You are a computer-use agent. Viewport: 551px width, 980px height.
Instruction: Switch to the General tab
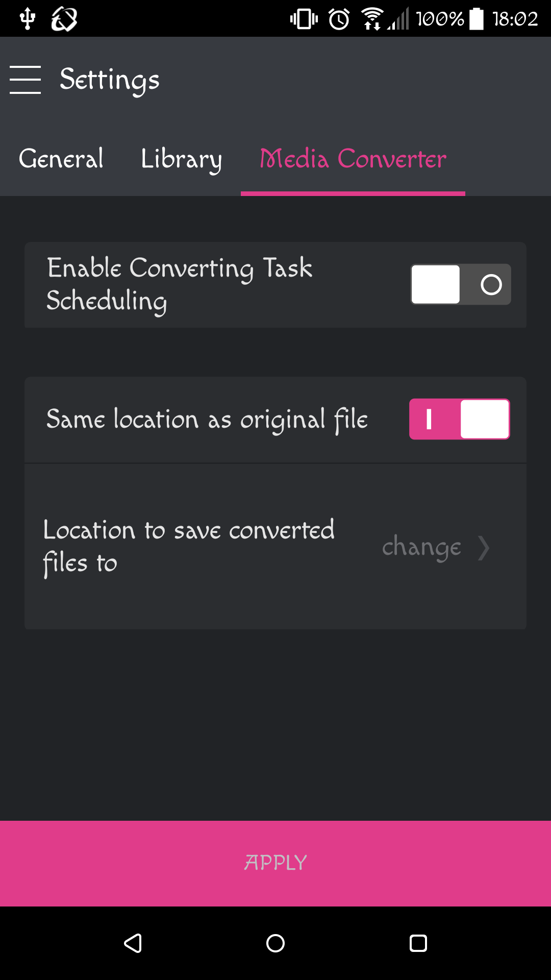(x=61, y=159)
